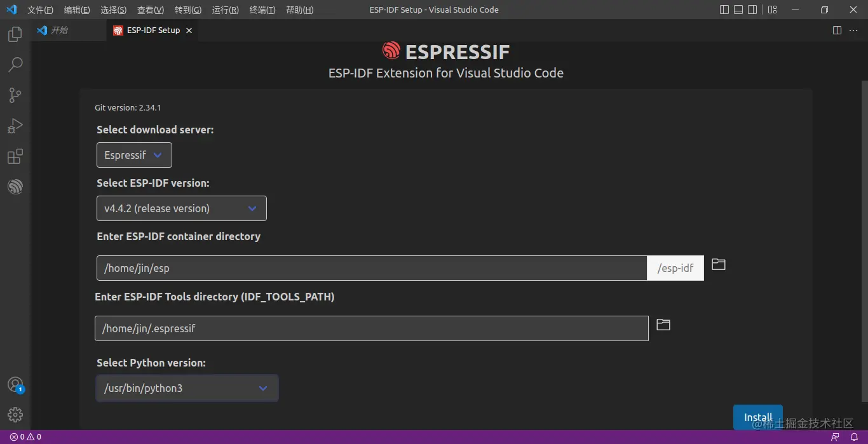Switch to the 开始 tab
Viewport: 868px width, 444px height.
pyautogui.click(x=68, y=30)
